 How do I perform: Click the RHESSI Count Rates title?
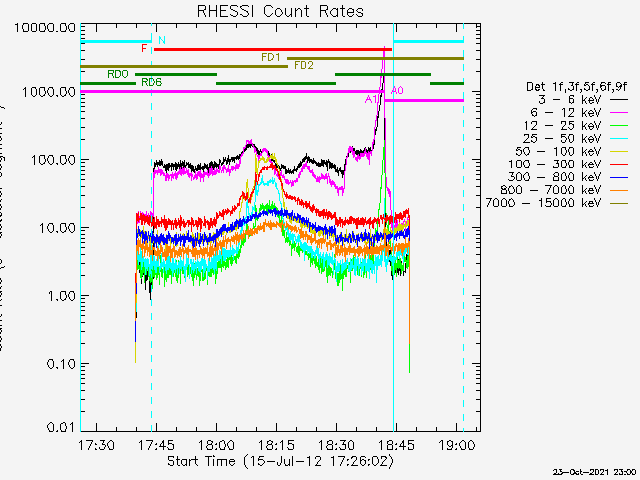(280, 11)
